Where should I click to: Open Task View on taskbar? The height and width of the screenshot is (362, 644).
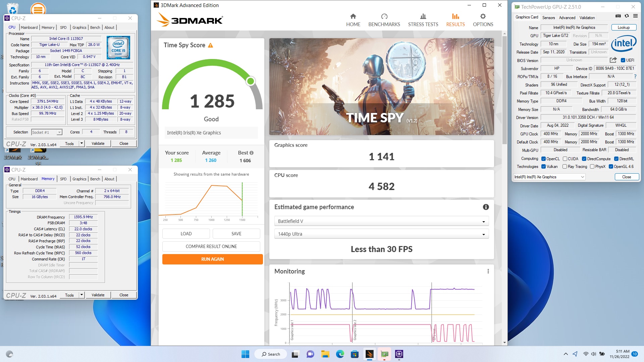[x=295, y=354]
